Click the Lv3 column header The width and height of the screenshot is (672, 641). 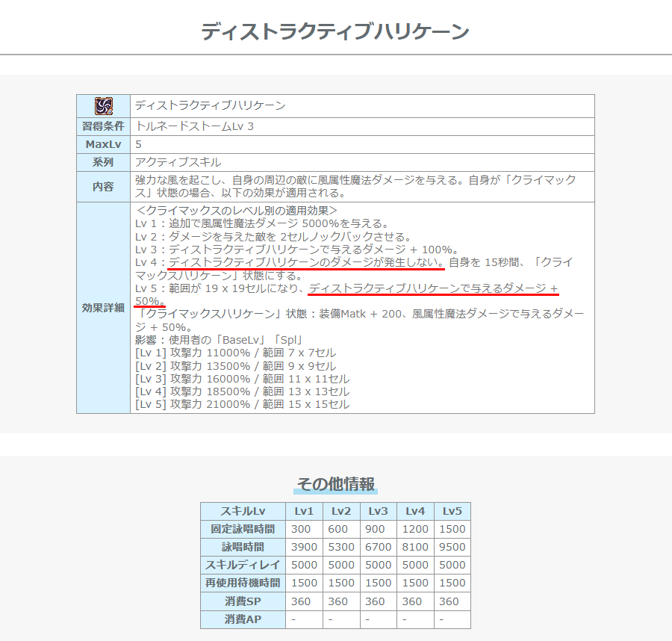click(x=378, y=512)
